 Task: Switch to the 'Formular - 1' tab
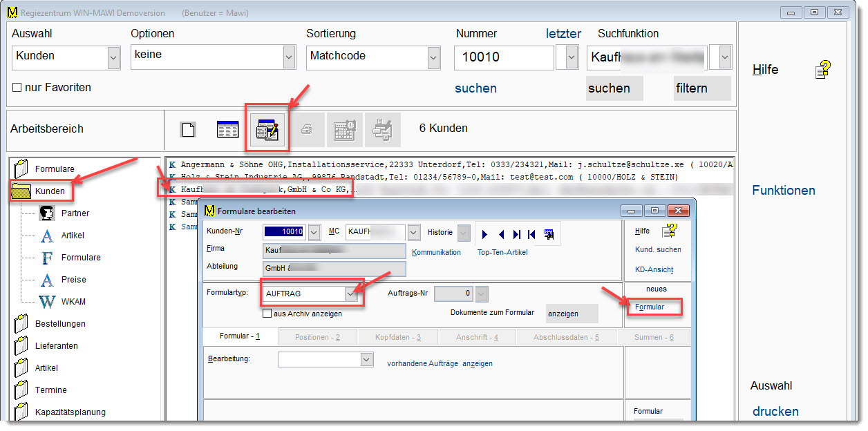click(x=239, y=336)
